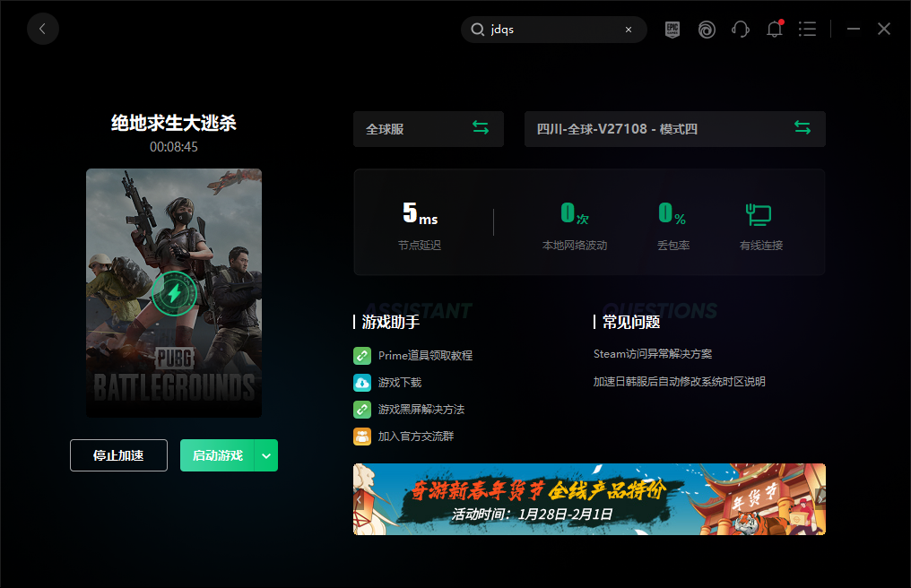Open the 奇游新春年货节 promotion banner
Viewport: 911px width, 588px height.
[589, 499]
